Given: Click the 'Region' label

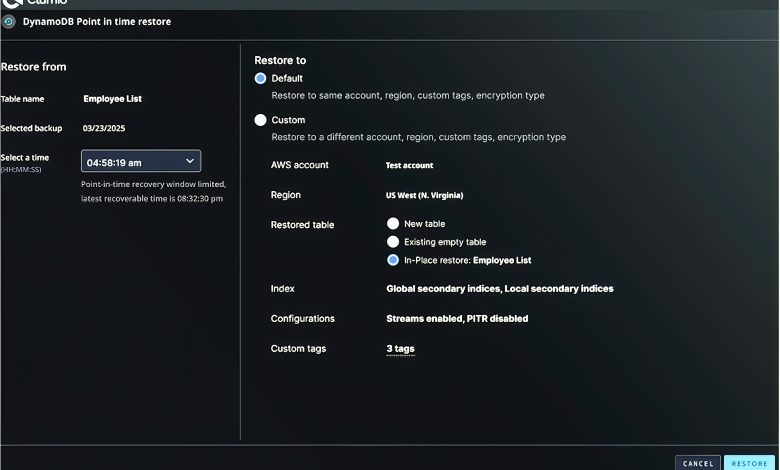Looking at the screenshot, I should [286, 195].
